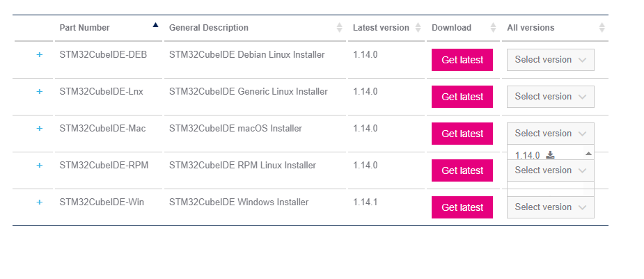Get latest Windows Installer 1.14.1
This screenshot has width=644, height=279.
(x=462, y=207)
